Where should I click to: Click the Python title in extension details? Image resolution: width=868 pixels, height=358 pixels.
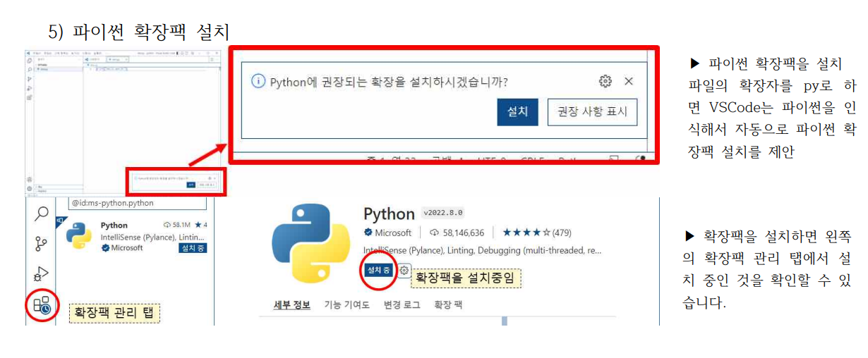(x=389, y=214)
